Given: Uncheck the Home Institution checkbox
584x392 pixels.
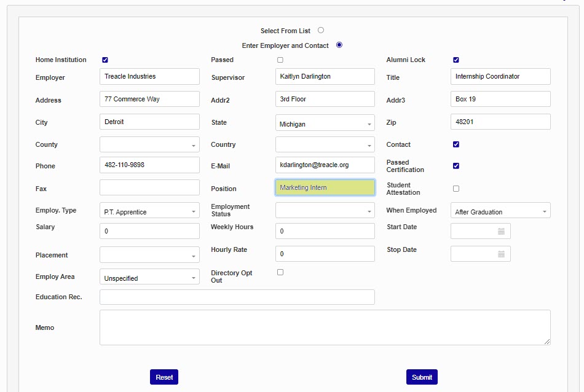Looking at the screenshot, I should point(105,60).
